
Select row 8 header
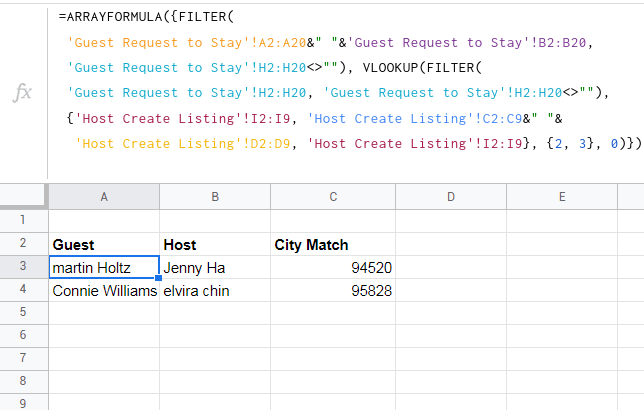tap(23, 382)
